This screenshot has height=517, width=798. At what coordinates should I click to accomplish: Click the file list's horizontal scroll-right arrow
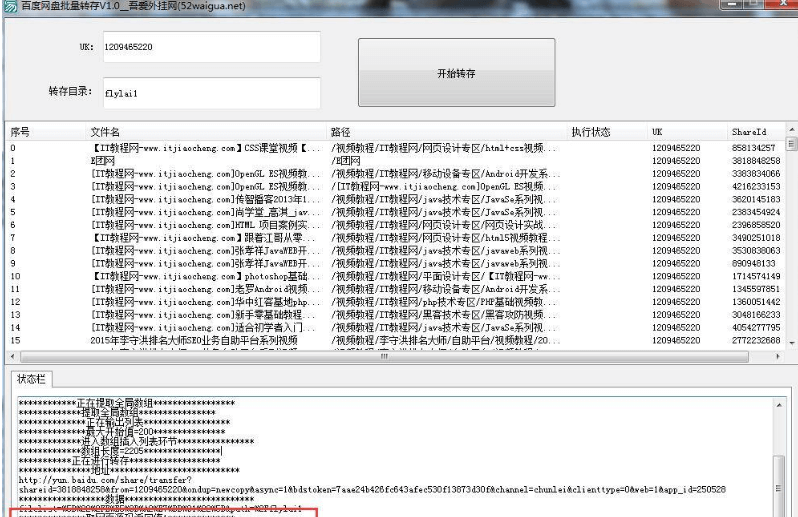point(777,356)
